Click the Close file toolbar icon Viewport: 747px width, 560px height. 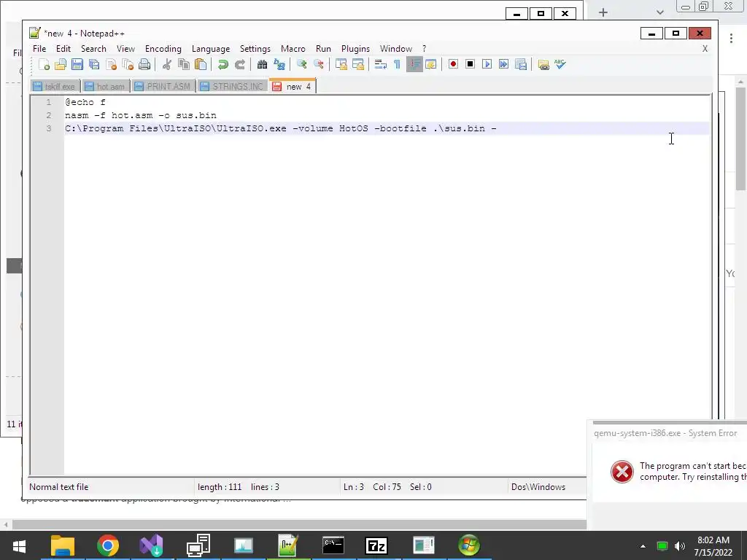111,64
